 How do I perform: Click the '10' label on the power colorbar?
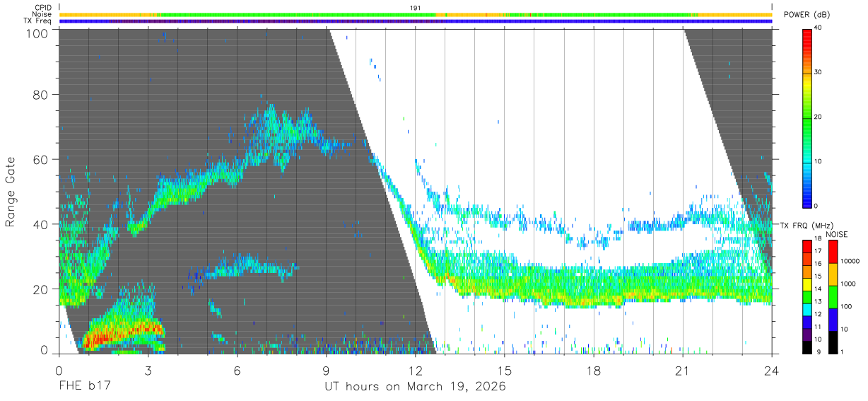(819, 162)
